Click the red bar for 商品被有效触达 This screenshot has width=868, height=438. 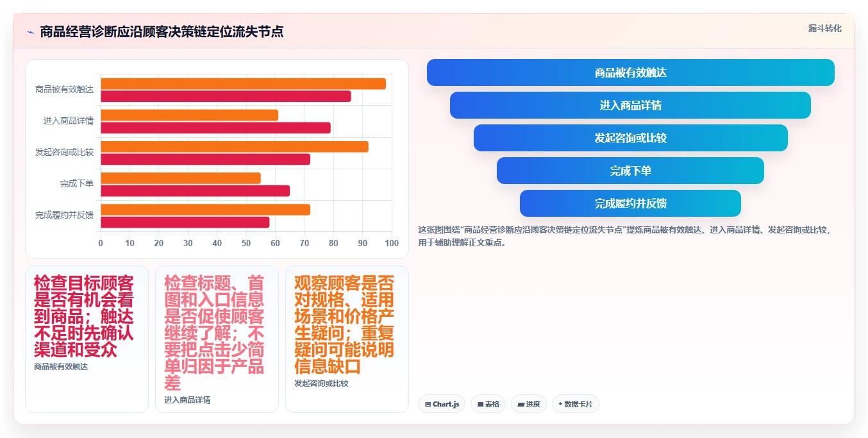pos(226,96)
